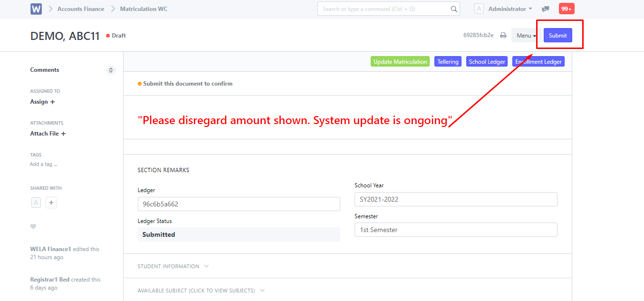Like the document with heart icon
This screenshot has width=644, height=301.
[33, 226]
